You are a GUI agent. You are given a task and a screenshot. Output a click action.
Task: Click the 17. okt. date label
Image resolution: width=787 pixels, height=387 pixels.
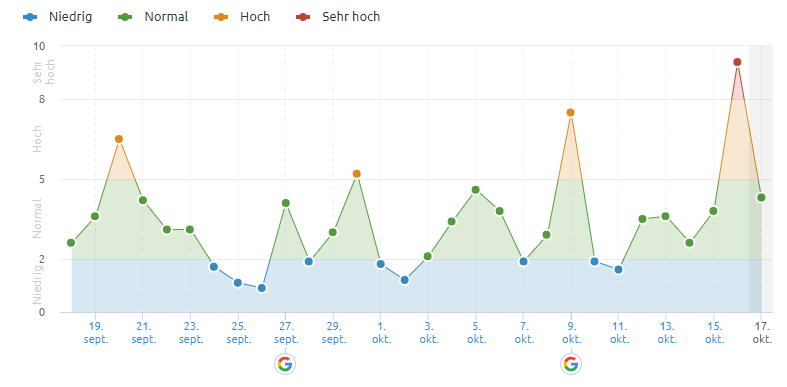click(762, 333)
